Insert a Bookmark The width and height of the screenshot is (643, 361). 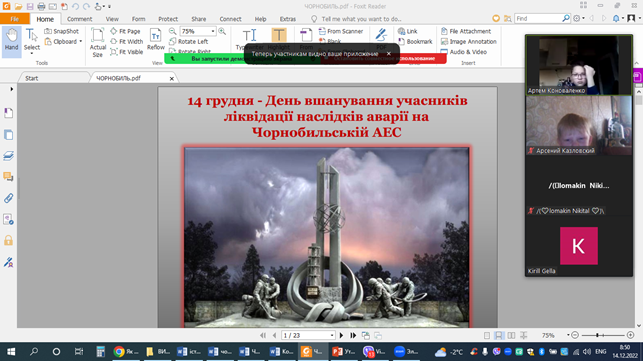(415, 41)
